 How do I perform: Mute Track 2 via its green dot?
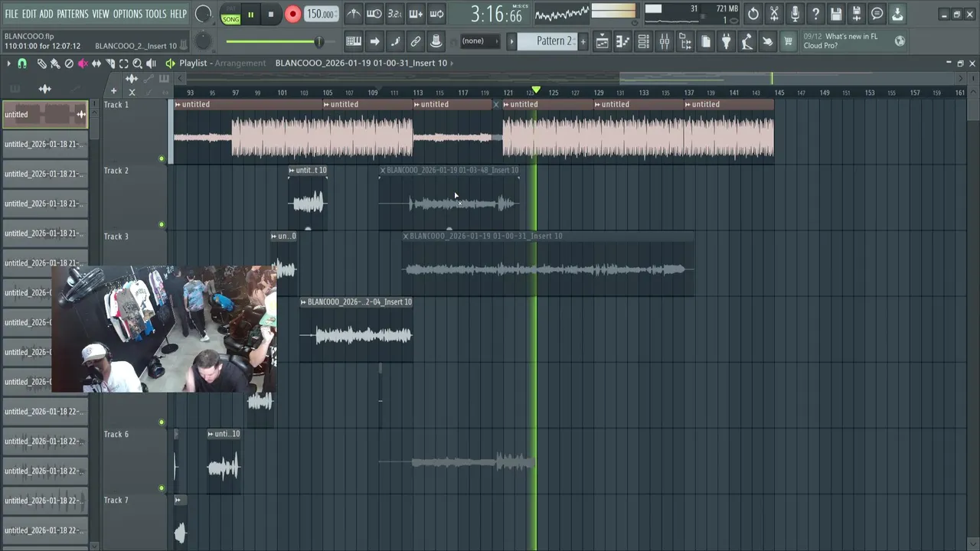click(x=162, y=225)
